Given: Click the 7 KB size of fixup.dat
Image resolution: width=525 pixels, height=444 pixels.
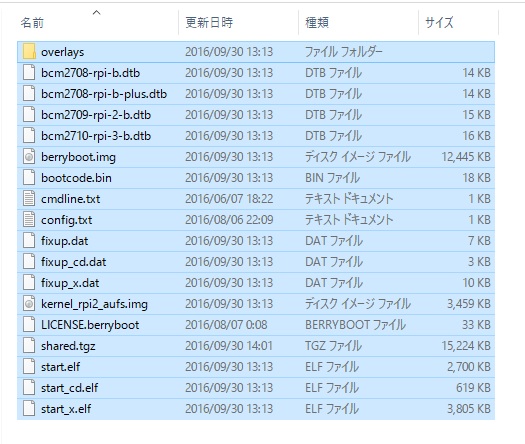Looking at the screenshot, I should tap(479, 241).
